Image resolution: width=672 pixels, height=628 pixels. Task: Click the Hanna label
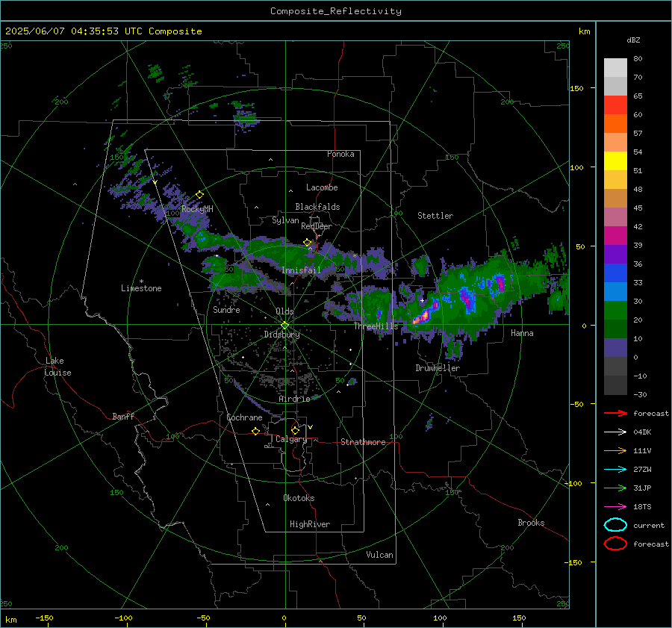point(522,333)
